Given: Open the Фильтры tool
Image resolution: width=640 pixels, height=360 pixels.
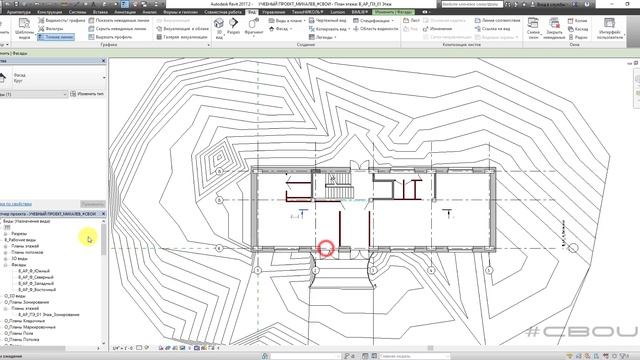Looking at the screenshot, I should coord(51,29).
